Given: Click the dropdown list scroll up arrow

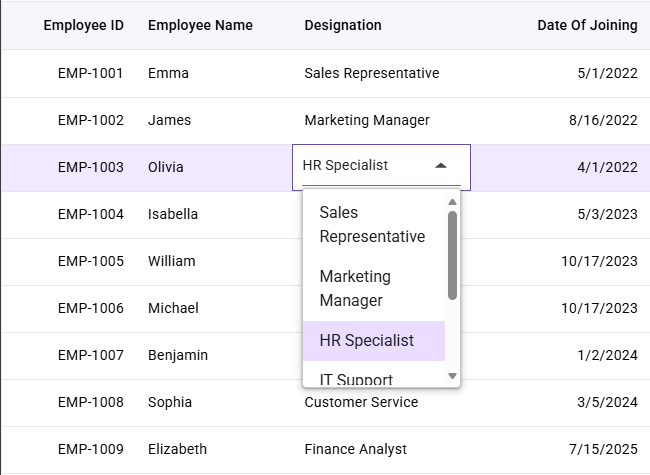Looking at the screenshot, I should pyautogui.click(x=452, y=202).
